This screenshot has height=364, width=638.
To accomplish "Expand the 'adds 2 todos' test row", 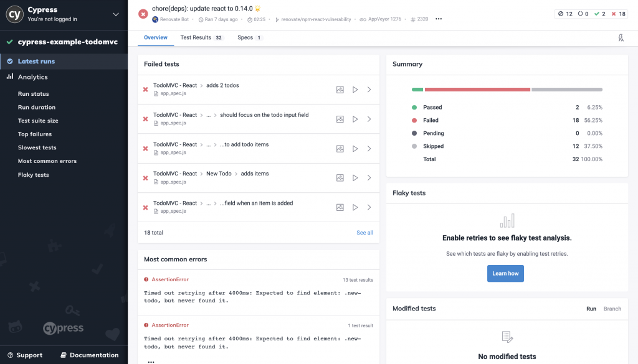I will pyautogui.click(x=369, y=90).
